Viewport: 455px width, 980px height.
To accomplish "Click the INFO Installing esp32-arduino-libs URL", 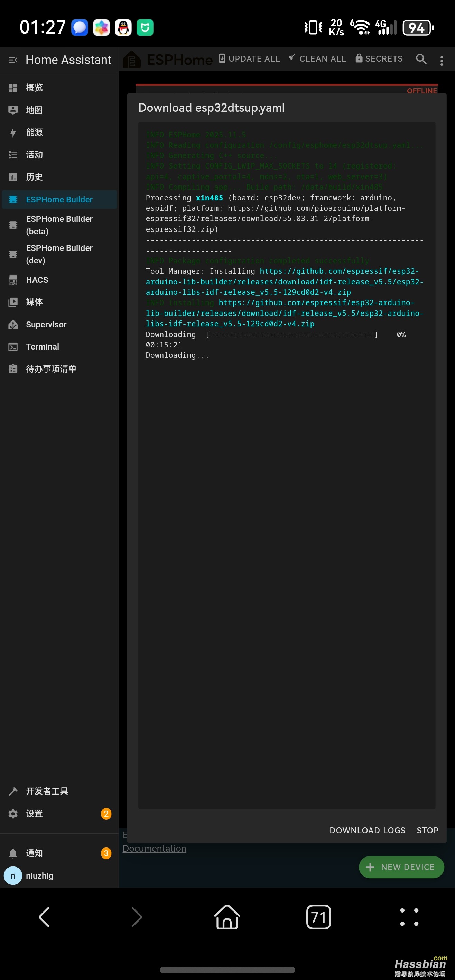I will pyautogui.click(x=284, y=313).
